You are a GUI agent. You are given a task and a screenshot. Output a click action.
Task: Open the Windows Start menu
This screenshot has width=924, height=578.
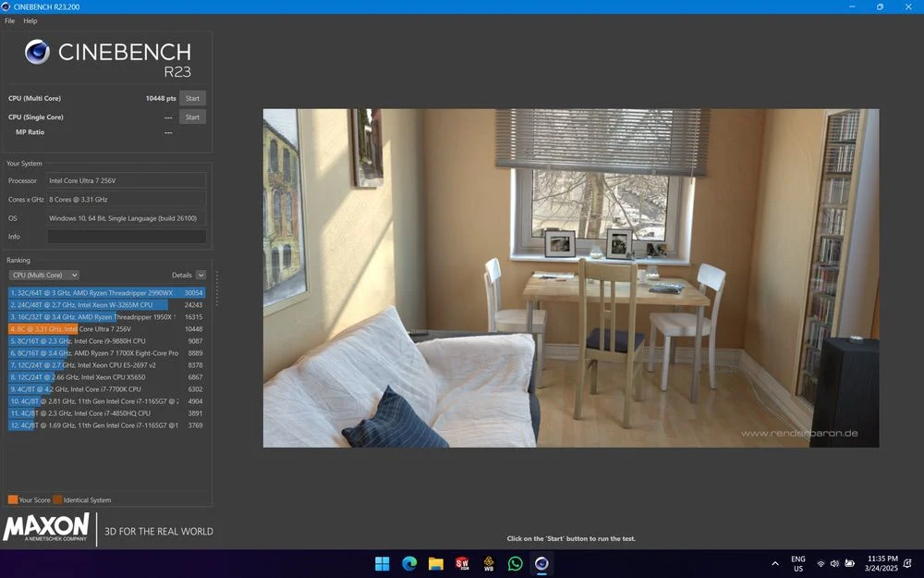coord(382,564)
